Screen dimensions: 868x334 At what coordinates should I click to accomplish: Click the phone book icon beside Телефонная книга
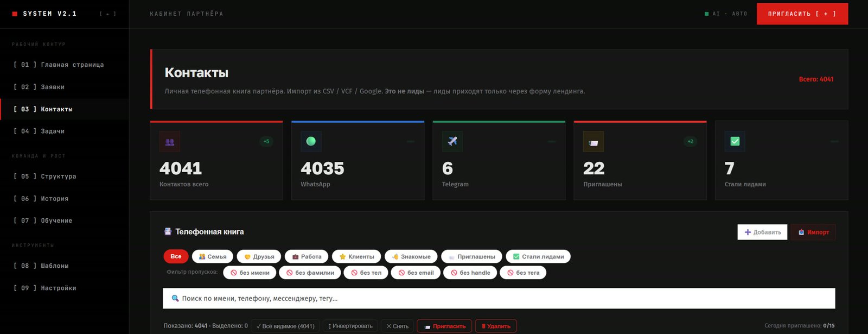[168, 231]
